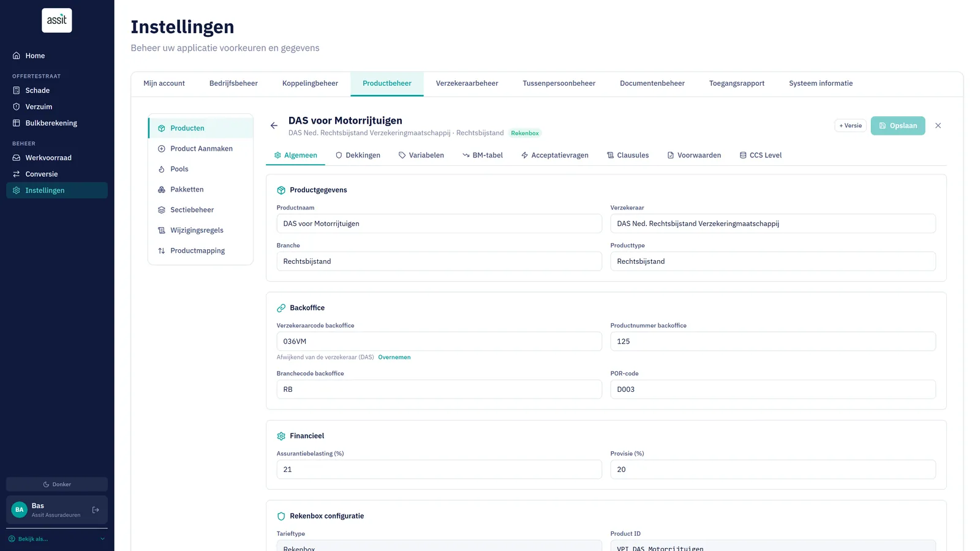Go back using the left arrow icon
Viewport: 980px width, 551px height.
pos(274,126)
